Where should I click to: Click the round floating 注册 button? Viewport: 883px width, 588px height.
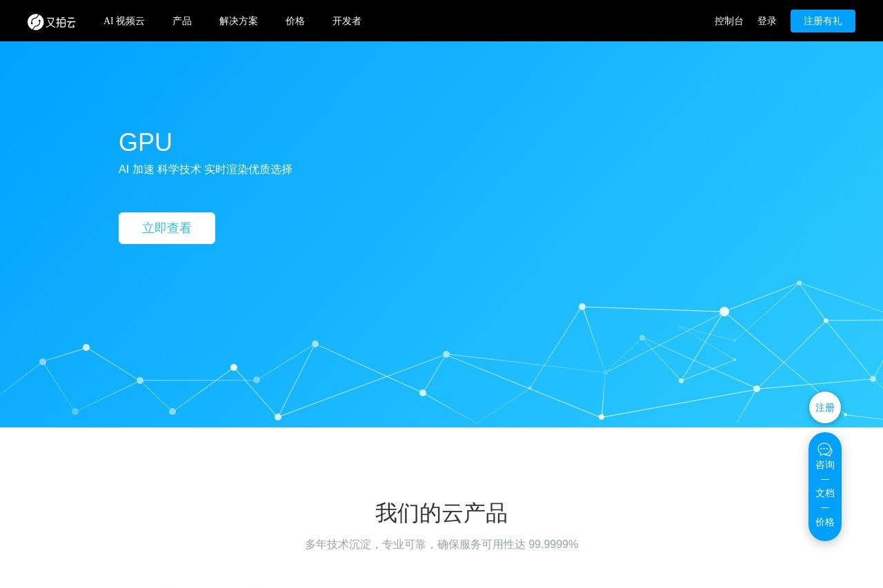825,407
